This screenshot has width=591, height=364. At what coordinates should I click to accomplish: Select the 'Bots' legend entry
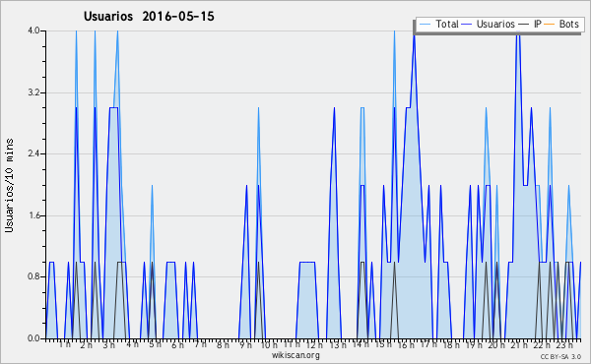(x=568, y=24)
